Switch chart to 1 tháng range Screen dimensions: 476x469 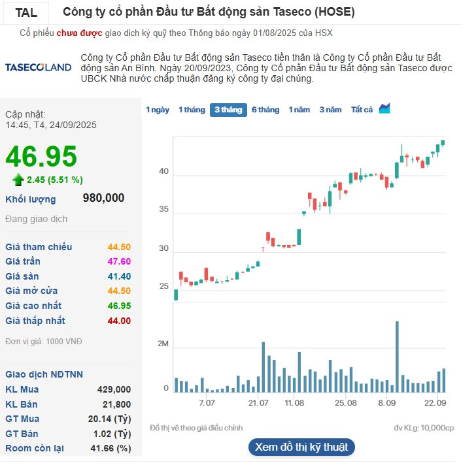pyautogui.click(x=192, y=110)
